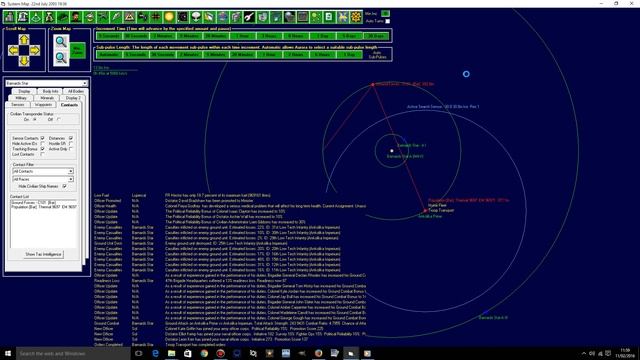Click the yellow gear flower icon at toolbar end

pyautogui.click(x=356, y=17)
